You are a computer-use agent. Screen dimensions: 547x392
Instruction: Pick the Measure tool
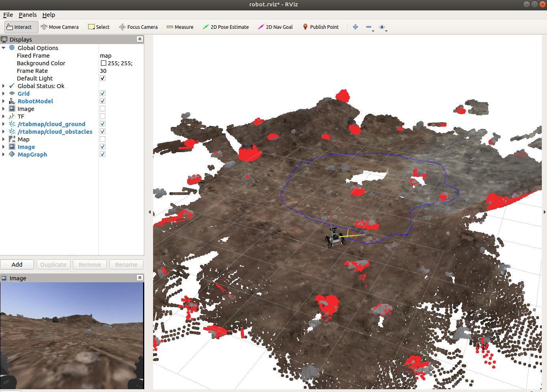[x=180, y=27]
